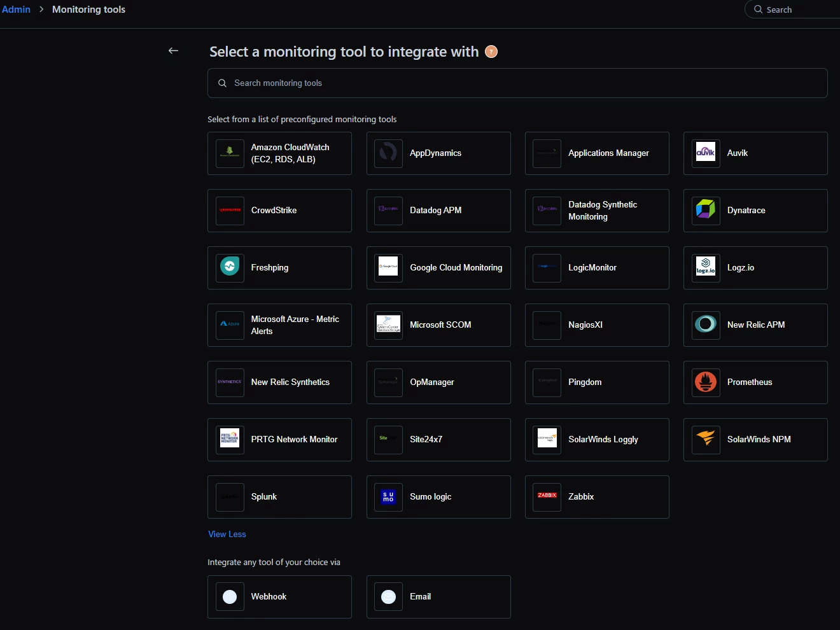Select the New Relic APM label text
This screenshot has width=840, height=630.
click(x=756, y=325)
